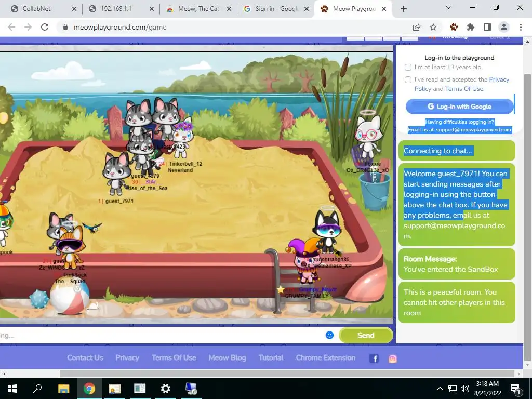
Task: Open the Windows Start menu
Action: (12, 389)
